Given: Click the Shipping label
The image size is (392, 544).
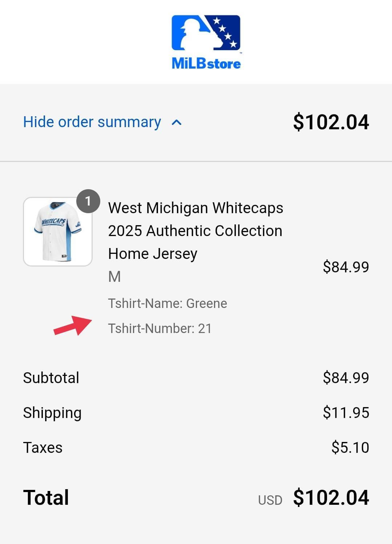Looking at the screenshot, I should click(x=52, y=413).
